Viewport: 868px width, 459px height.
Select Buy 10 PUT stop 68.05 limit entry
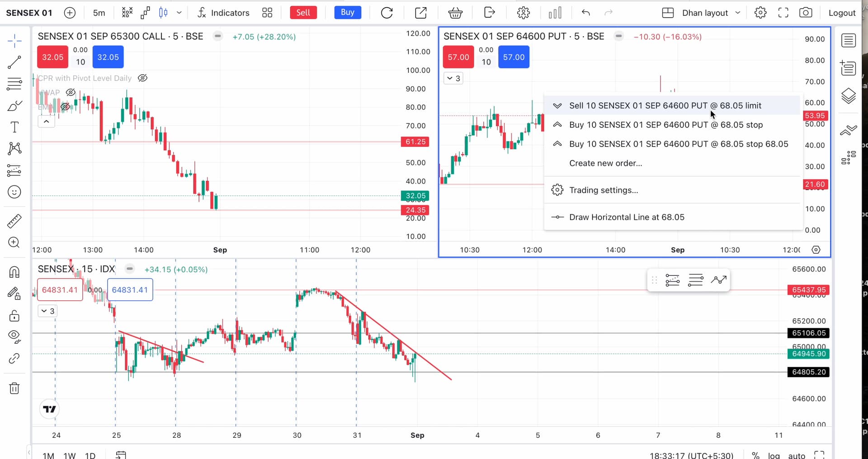point(673,144)
